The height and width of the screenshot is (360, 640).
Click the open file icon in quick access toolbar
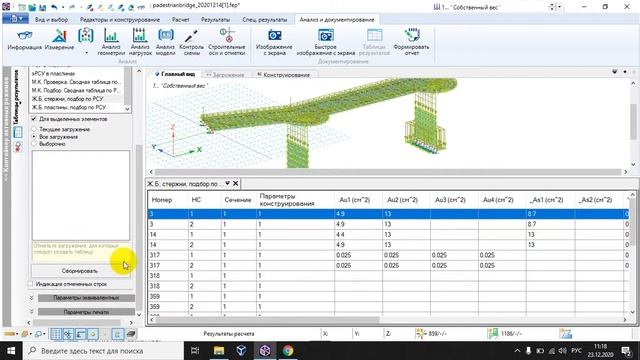pyautogui.click(x=32, y=7)
